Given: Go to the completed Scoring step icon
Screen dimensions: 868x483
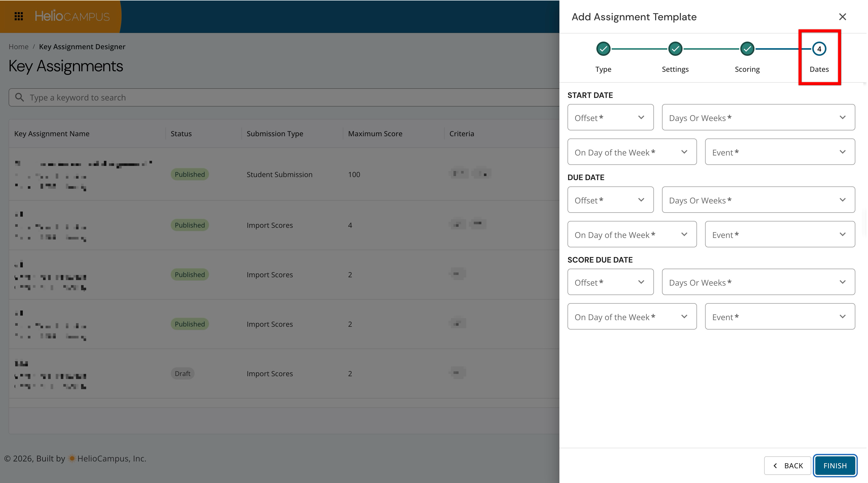Looking at the screenshot, I should click(747, 49).
